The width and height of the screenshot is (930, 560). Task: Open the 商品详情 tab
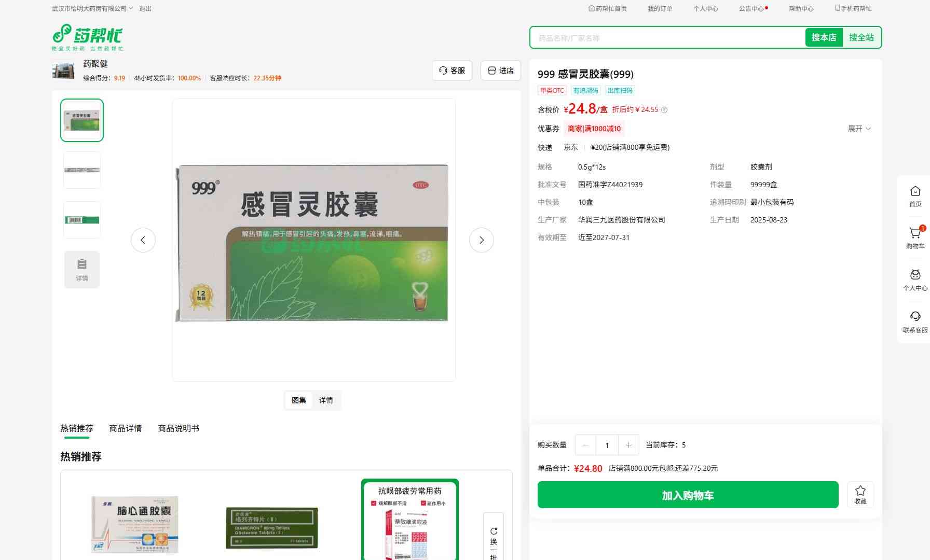(126, 428)
